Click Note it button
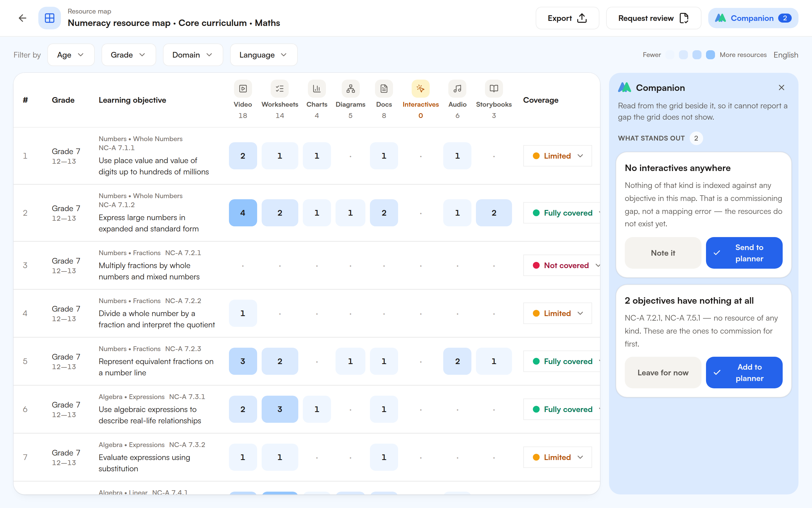Screen dimensions: 812x508 click(x=663, y=253)
